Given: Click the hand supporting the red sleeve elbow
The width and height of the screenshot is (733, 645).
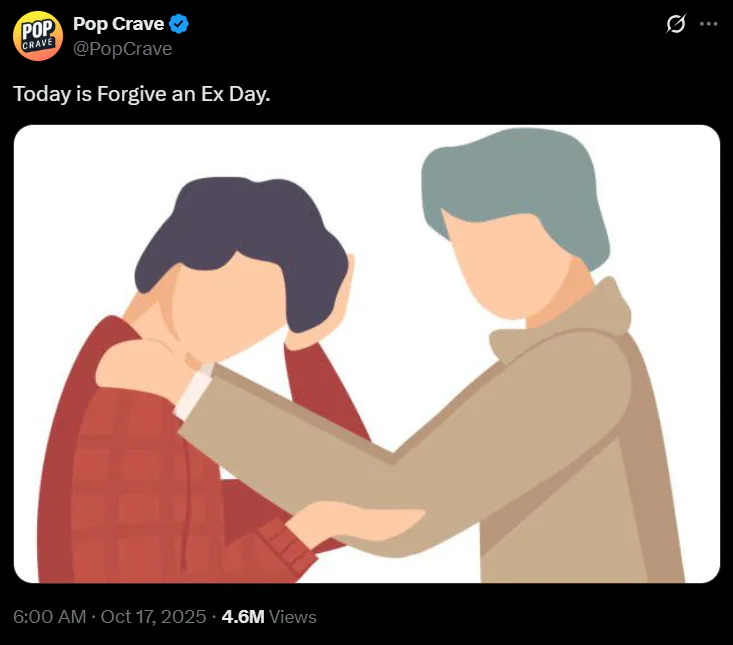Looking at the screenshot, I should (355, 523).
